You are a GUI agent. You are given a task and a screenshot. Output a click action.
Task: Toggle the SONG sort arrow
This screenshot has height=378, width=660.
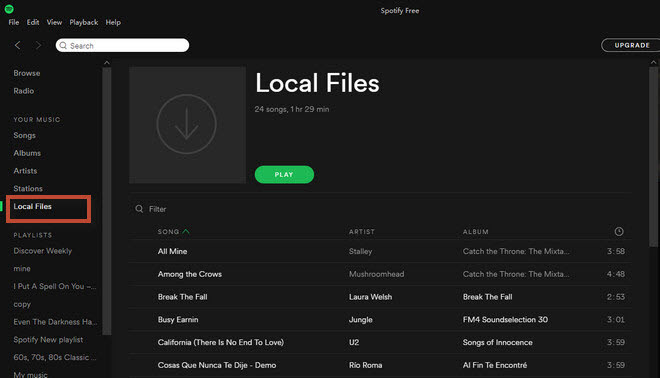(x=186, y=232)
